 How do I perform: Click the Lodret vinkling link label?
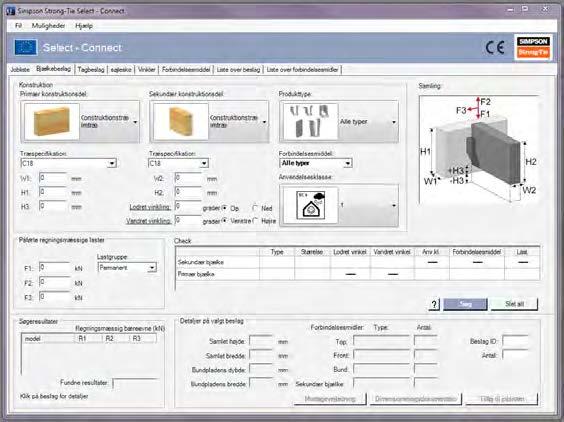point(150,208)
